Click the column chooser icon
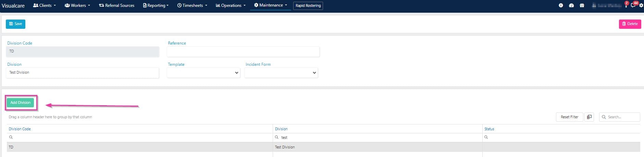644x157 pixels. point(589,117)
